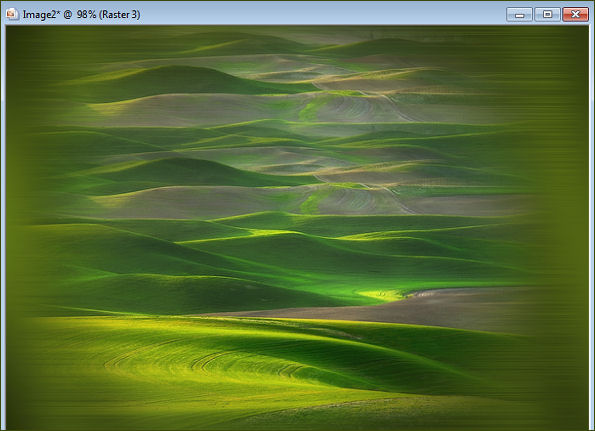Click the dark green rounded hill near the top

[182, 80]
